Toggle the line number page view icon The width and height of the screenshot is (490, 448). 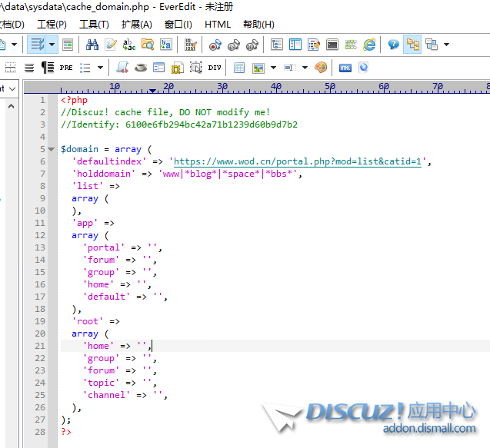point(68,45)
